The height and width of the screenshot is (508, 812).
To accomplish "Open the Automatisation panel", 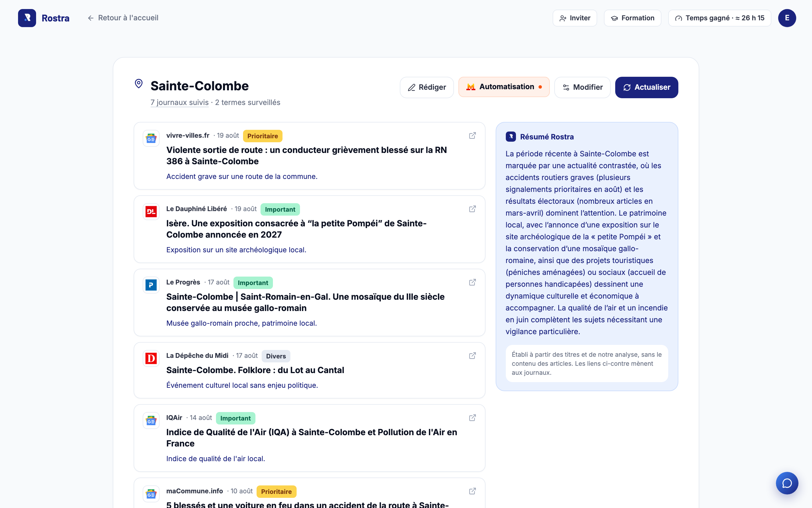I will click(504, 87).
